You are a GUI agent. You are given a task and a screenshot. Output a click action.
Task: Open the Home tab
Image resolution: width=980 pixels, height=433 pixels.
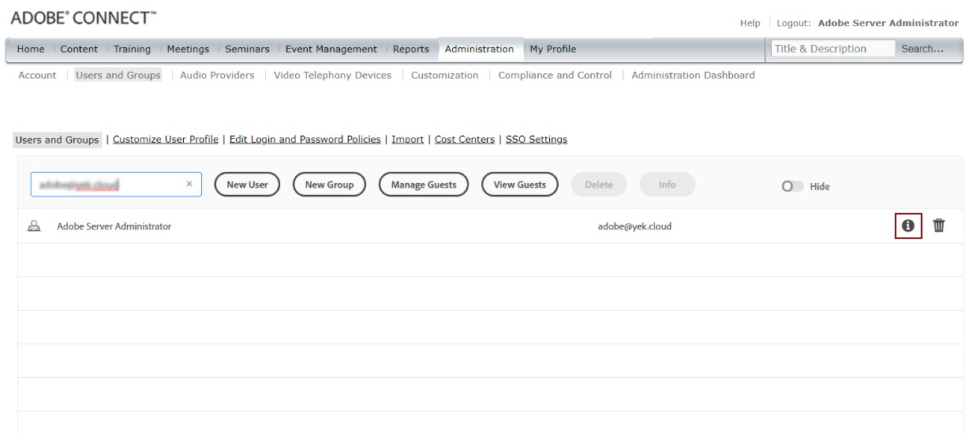point(31,49)
